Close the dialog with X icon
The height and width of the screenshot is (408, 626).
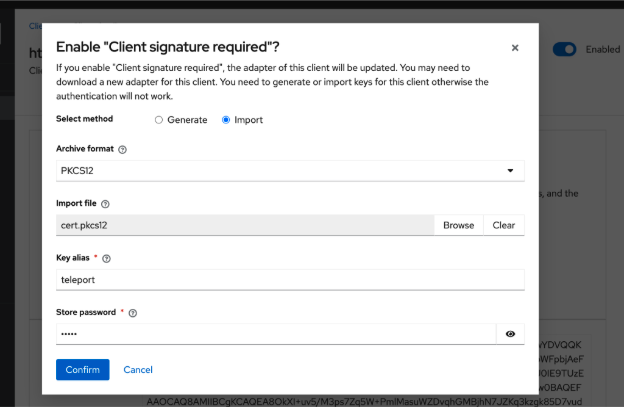tap(515, 48)
